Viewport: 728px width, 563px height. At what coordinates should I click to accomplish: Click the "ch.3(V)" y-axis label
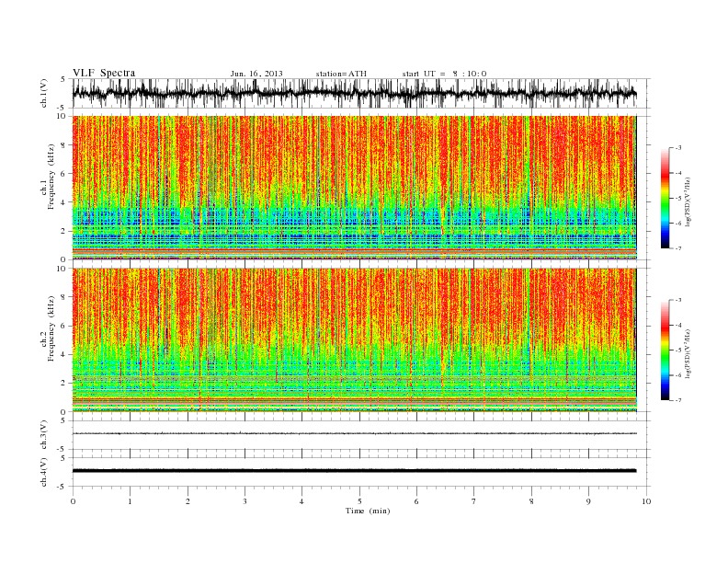pyautogui.click(x=44, y=435)
